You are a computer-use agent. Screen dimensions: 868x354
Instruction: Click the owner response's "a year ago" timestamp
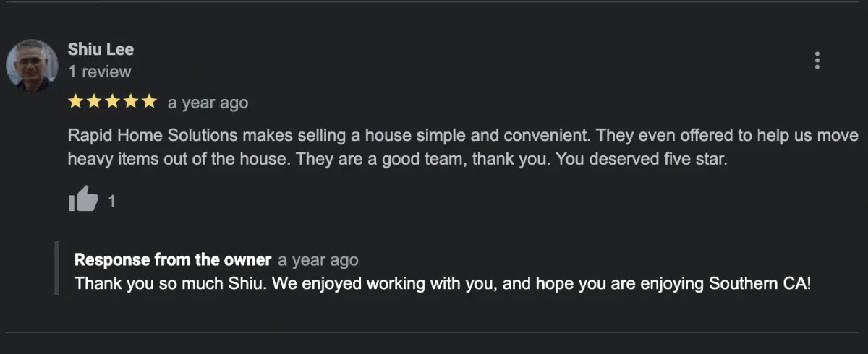(318, 260)
